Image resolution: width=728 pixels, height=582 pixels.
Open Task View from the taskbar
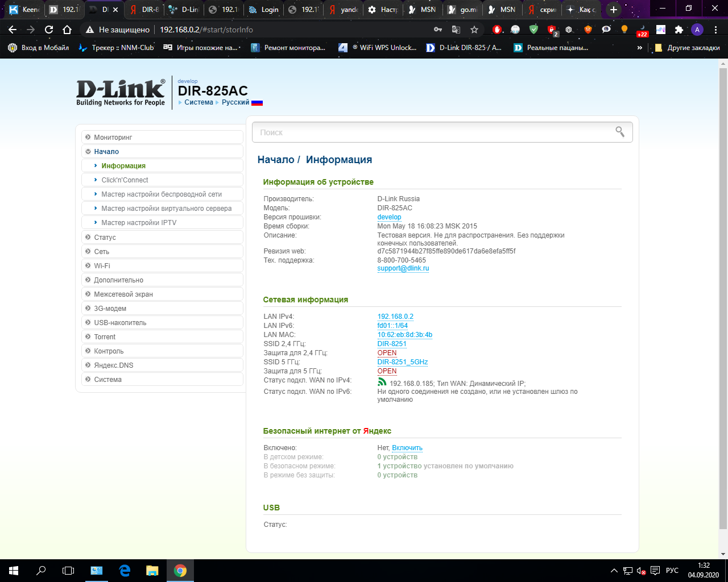(68, 571)
